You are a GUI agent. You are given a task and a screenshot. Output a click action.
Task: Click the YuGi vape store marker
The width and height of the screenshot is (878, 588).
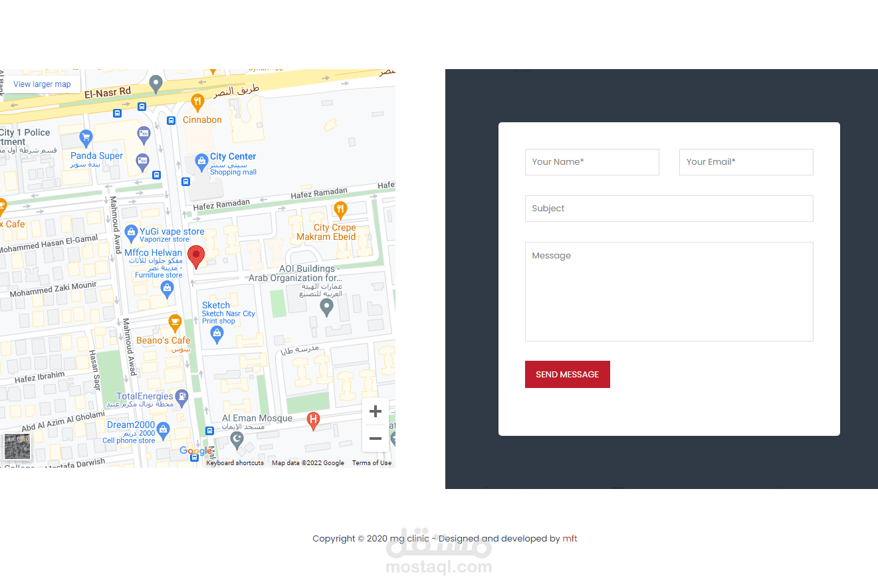coord(131,232)
